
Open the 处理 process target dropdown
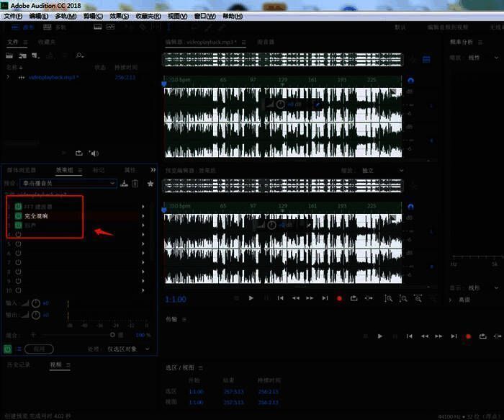tap(130, 349)
